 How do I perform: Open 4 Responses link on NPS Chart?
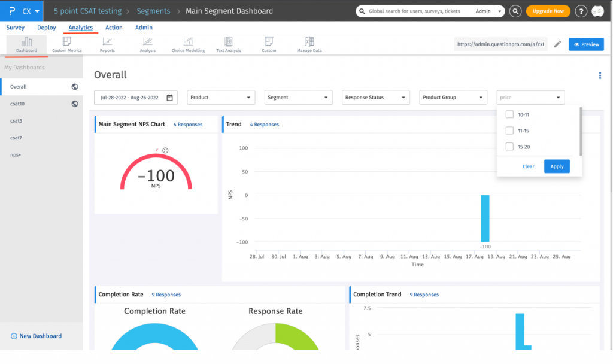coord(187,125)
